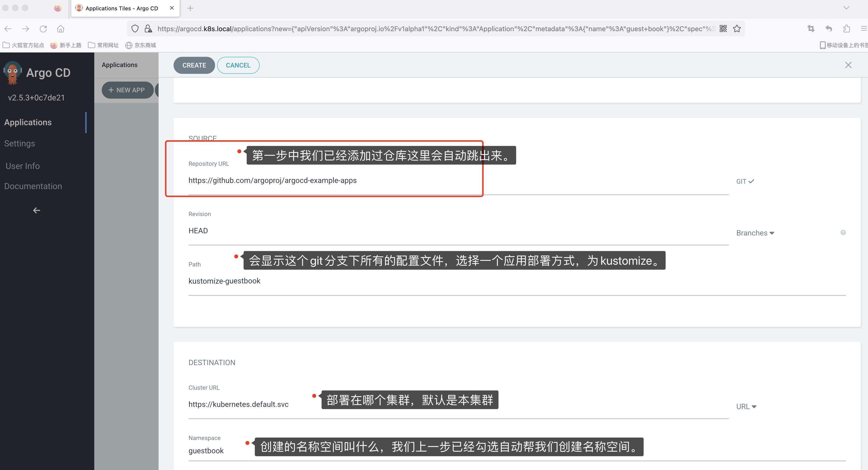Open the GIT repository type dropdown

point(745,181)
